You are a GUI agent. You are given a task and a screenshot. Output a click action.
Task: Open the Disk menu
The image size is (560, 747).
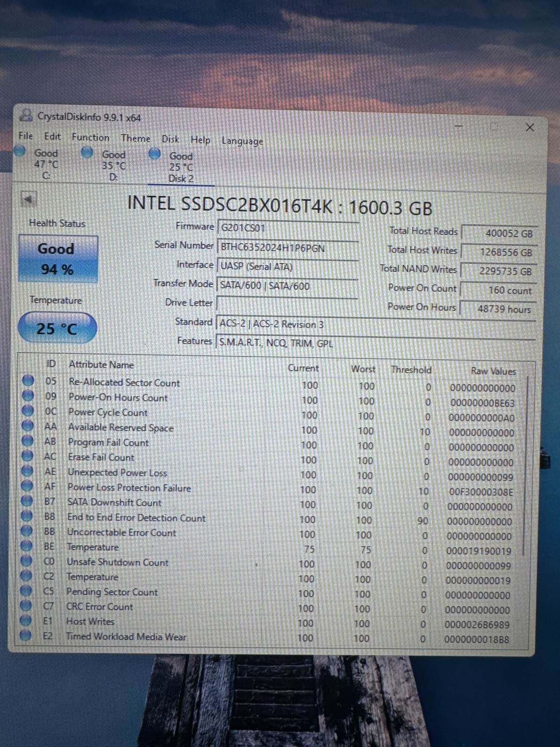coord(170,139)
